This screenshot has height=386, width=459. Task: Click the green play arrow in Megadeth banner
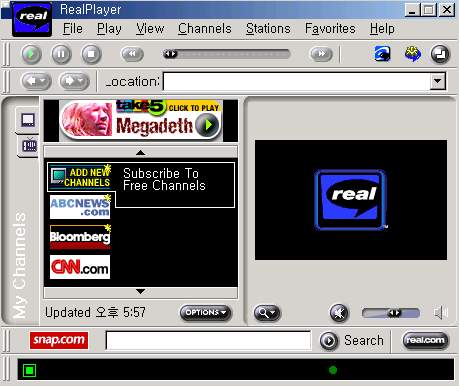click(x=207, y=125)
